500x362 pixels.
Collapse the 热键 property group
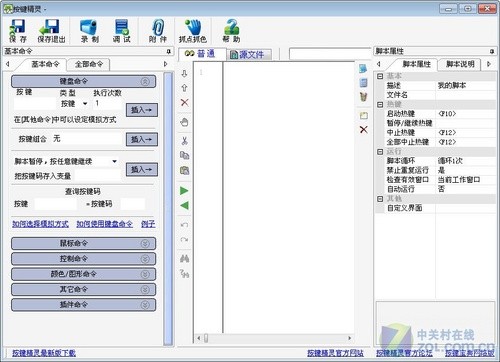(x=380, y=104)
